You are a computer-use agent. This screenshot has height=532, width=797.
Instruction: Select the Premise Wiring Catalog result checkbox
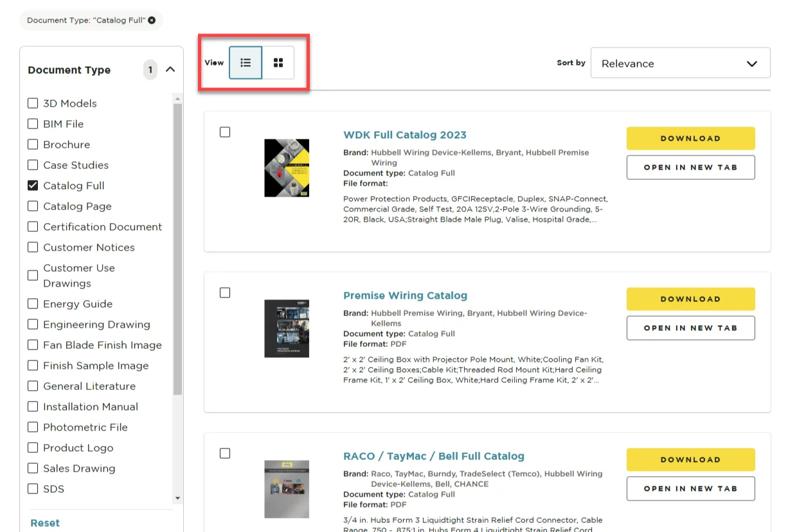tap(225, 292)
